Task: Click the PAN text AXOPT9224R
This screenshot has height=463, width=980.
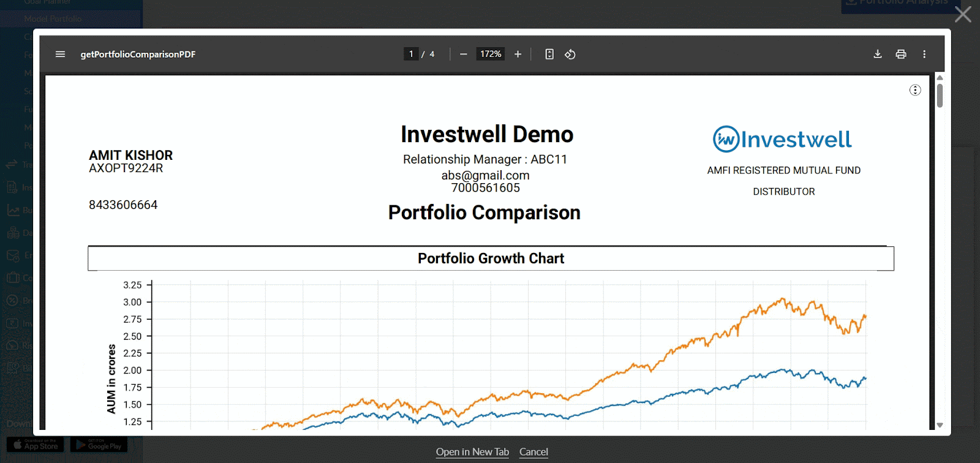Action: click(126, 168)
